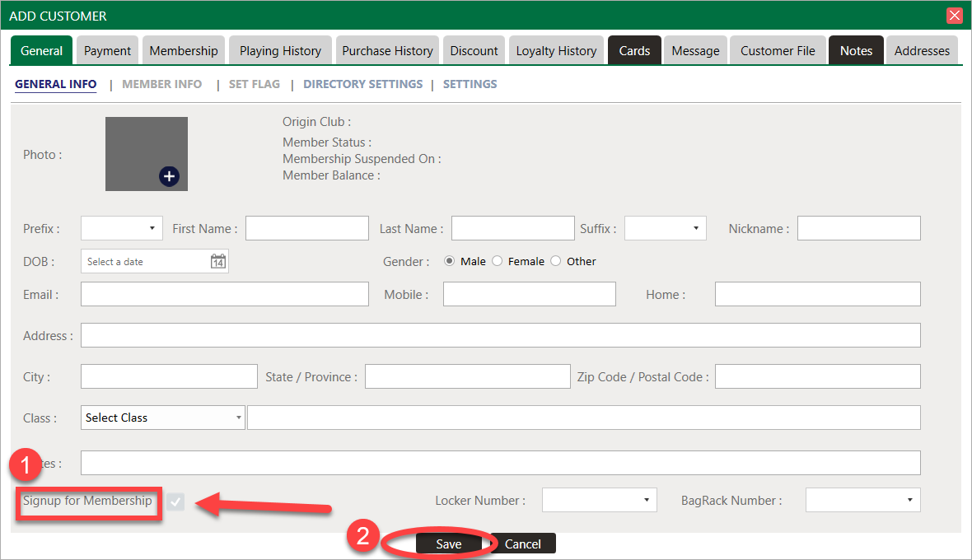Click the customer photo placeholder
The width and height of the screenshot is (972, 560).
tap(147, 154)
